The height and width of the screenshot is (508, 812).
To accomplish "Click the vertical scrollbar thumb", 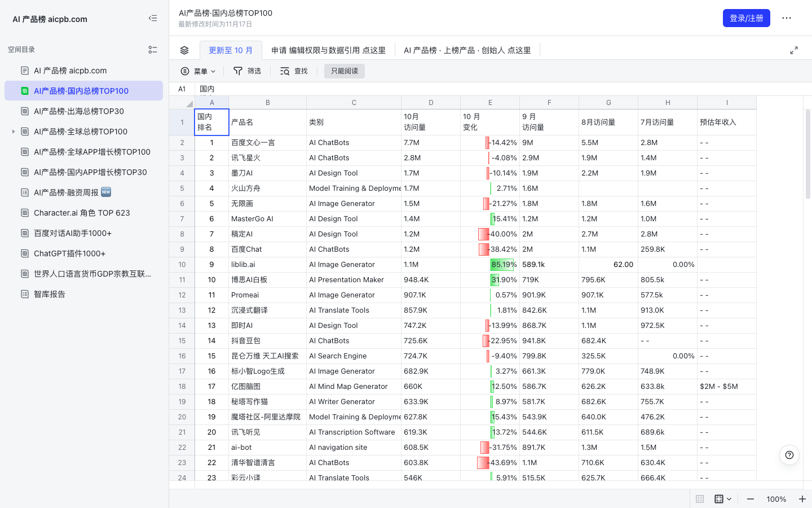I will point(808,154).
